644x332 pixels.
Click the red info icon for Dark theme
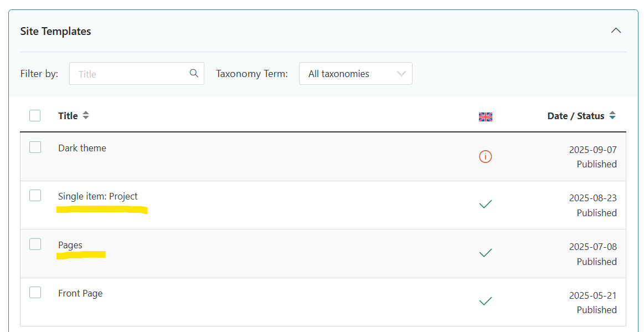486,157
